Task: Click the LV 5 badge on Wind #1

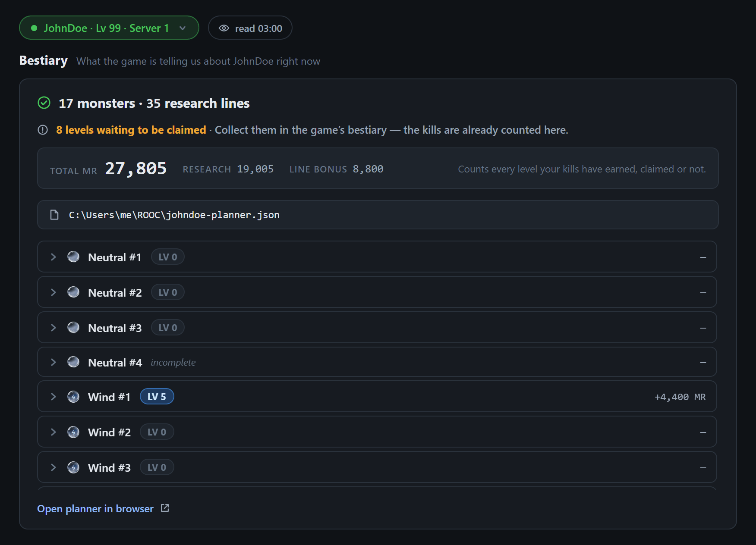Action: pos(157,397)
